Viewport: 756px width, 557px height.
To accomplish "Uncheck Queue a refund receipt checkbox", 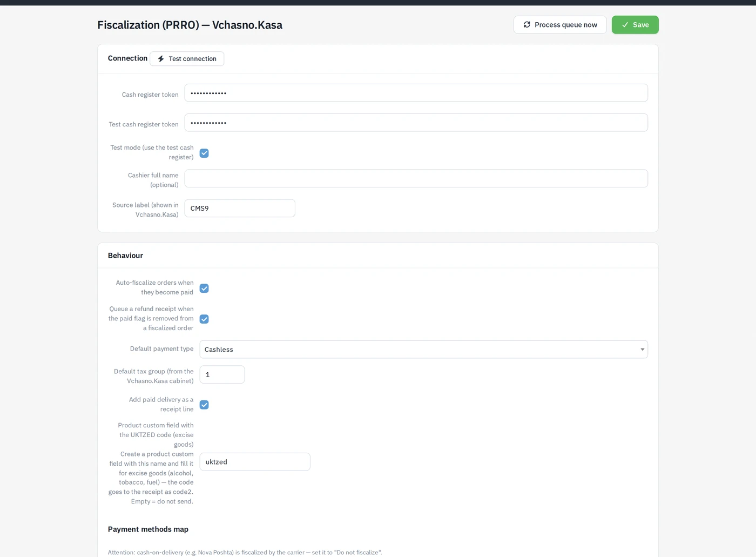I will [204, 319].
